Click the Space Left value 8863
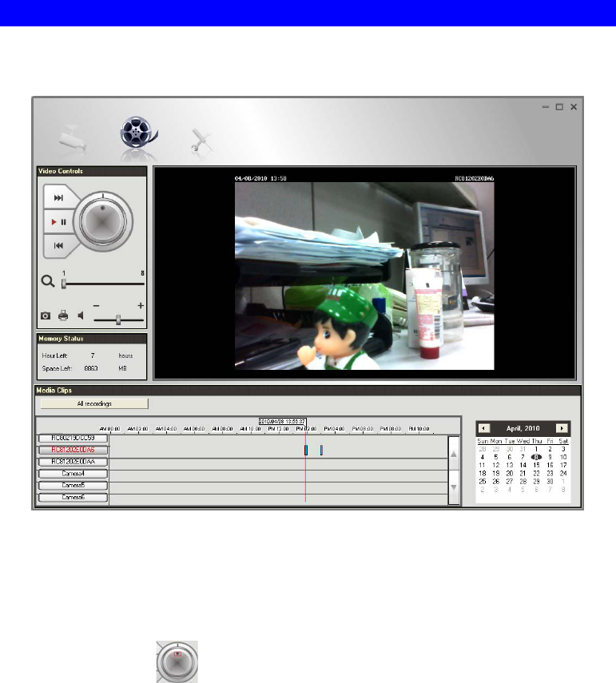This screenshot has height=683, width=616. [91, 368]
